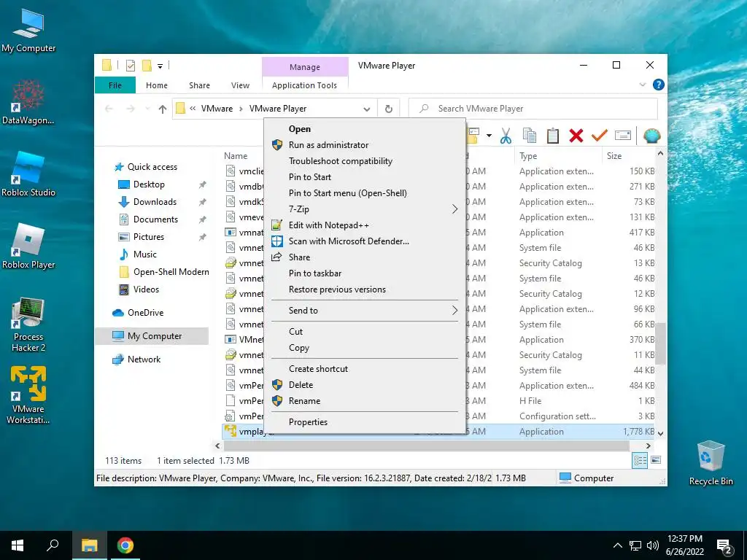Click the Properties quick access toolbar icon

[130, 66]
